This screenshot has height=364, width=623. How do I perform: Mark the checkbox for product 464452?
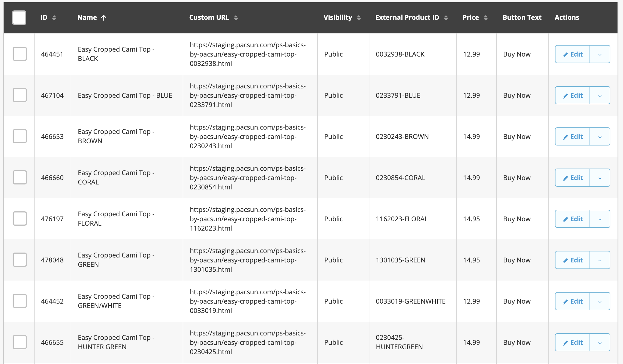click(20, 301)
